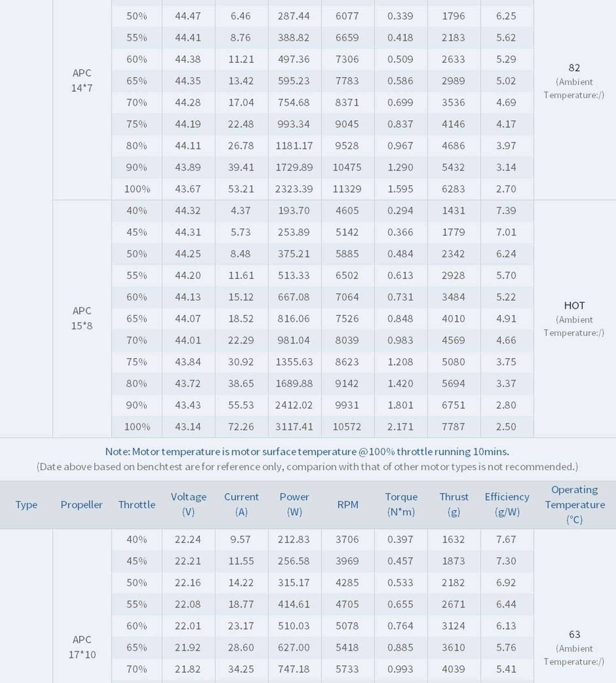The image size is (616, 683).
Task: Click the 2323.39 power cell
Action: click(x=294, y=189)
